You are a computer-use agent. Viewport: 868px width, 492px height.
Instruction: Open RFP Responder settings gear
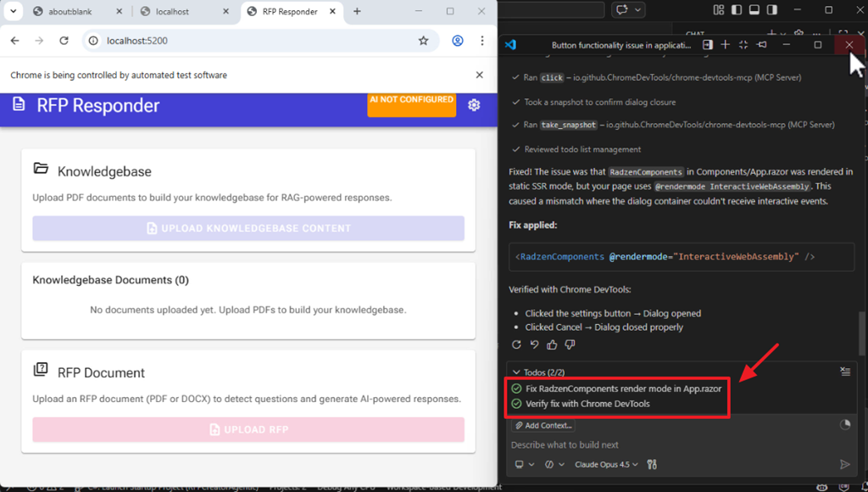click(474, 104)
